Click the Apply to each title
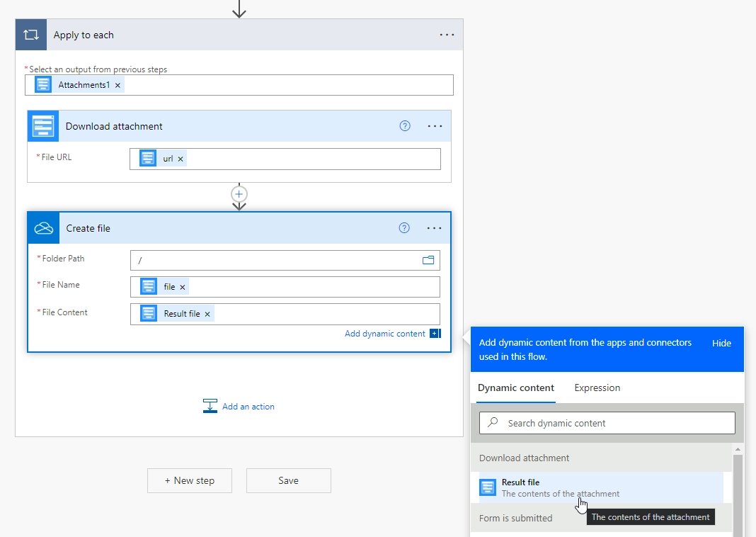 click(84, 35)
